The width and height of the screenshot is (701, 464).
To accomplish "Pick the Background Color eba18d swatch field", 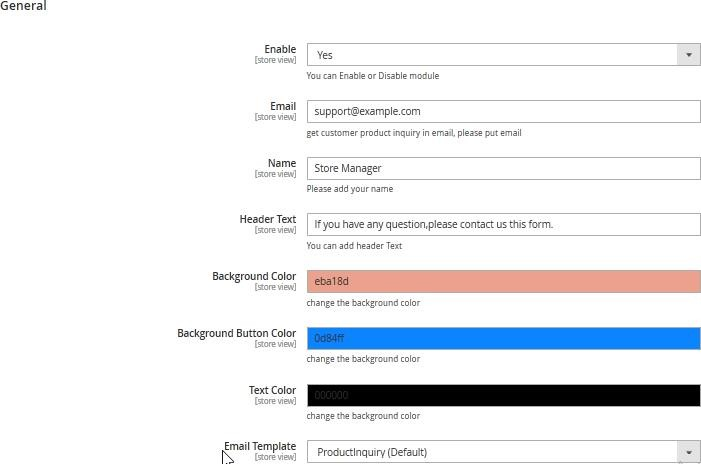I will (x=503, y=282).
